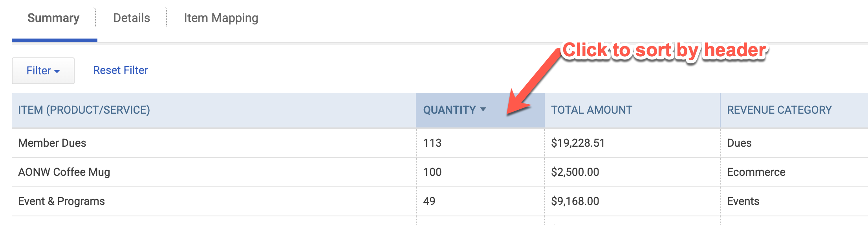Sort by the Total Amount header
The width and height of the screenshot is (868, 225).
pyautogui.click(x=591, y=110)
